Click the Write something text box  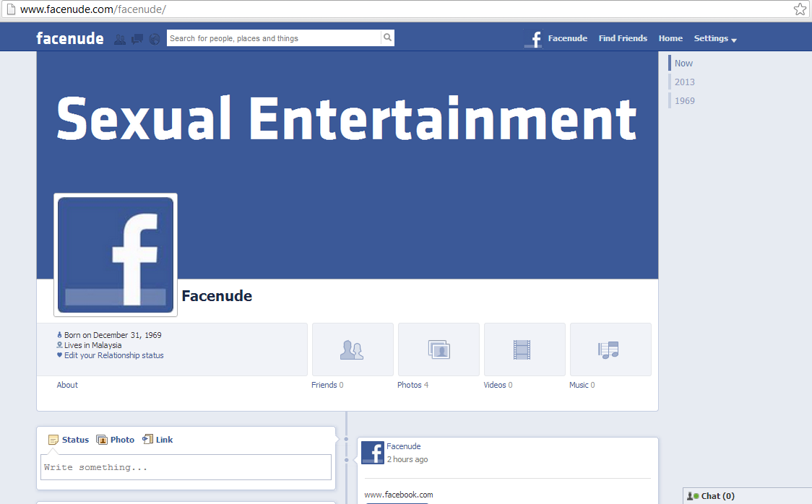(x=186, y=467)
